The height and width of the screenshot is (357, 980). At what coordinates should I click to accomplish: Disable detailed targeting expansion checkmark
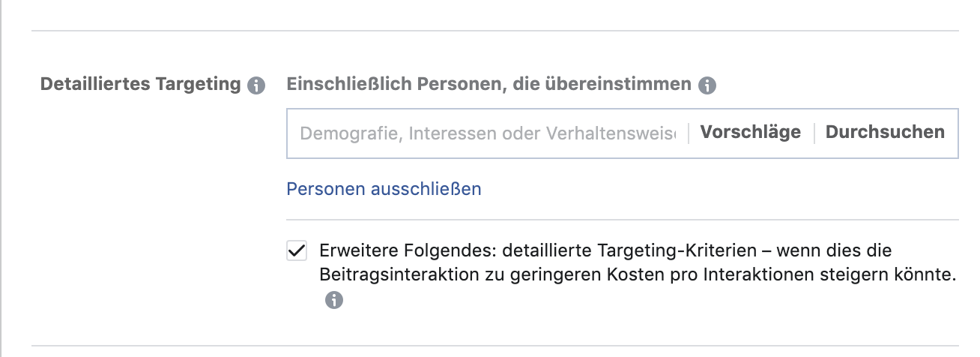(297, 250)
